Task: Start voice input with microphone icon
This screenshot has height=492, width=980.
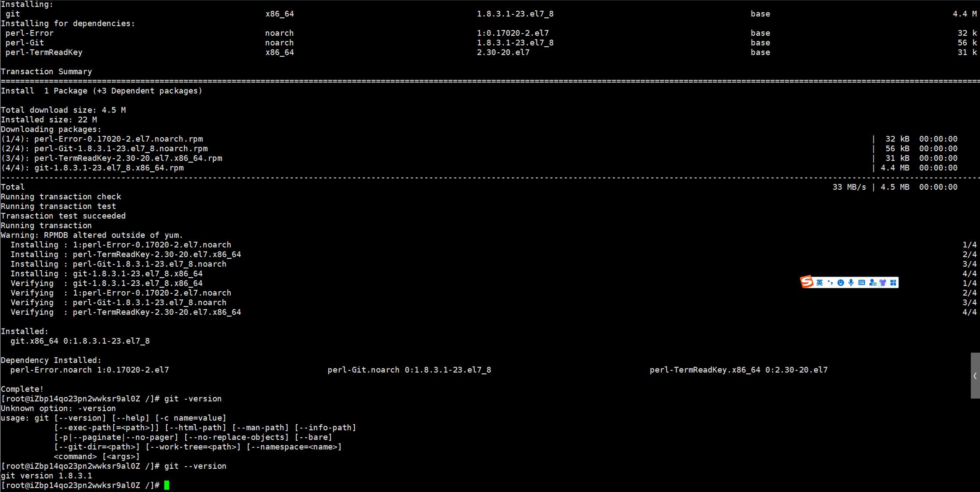Action: tap(851, 283)
